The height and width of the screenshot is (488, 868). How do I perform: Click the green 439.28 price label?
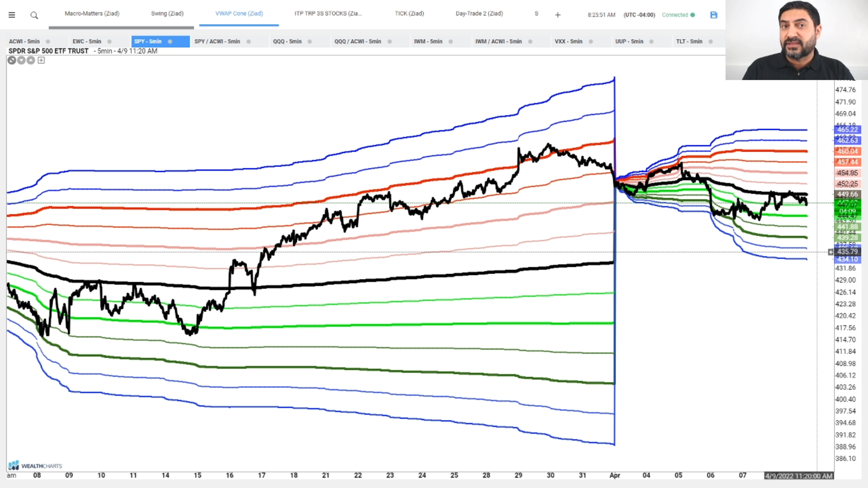coord(847,238)
